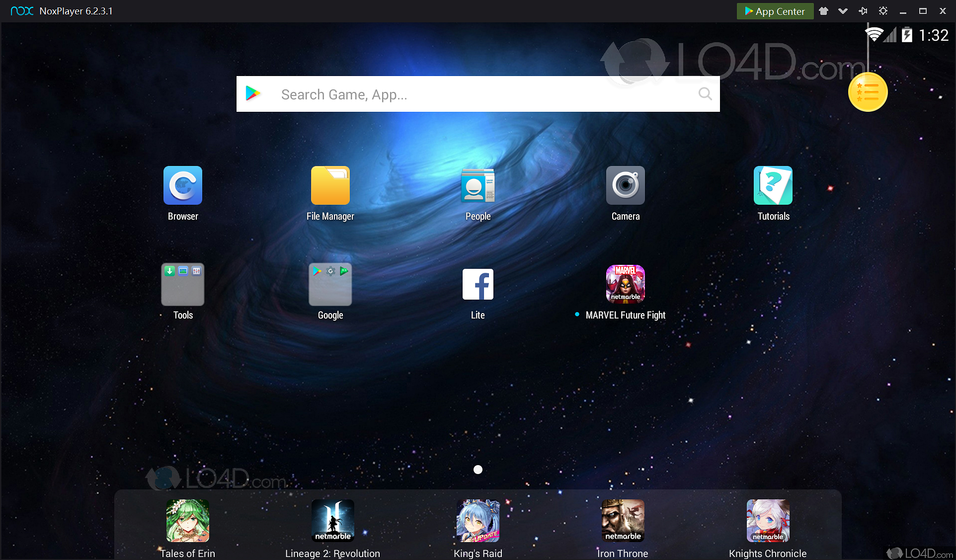
Task: Launch King's Raid from recommendations
Action: click(x=478, y=521)
